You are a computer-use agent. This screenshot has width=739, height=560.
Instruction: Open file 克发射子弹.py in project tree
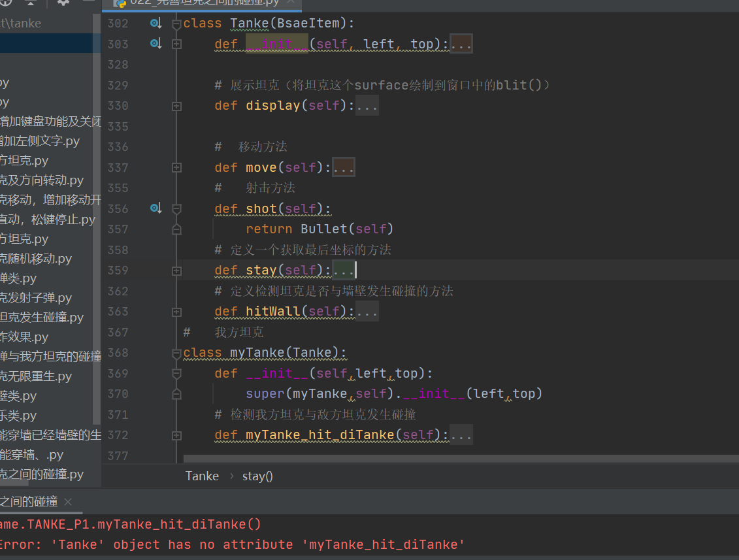pos(36,298)
